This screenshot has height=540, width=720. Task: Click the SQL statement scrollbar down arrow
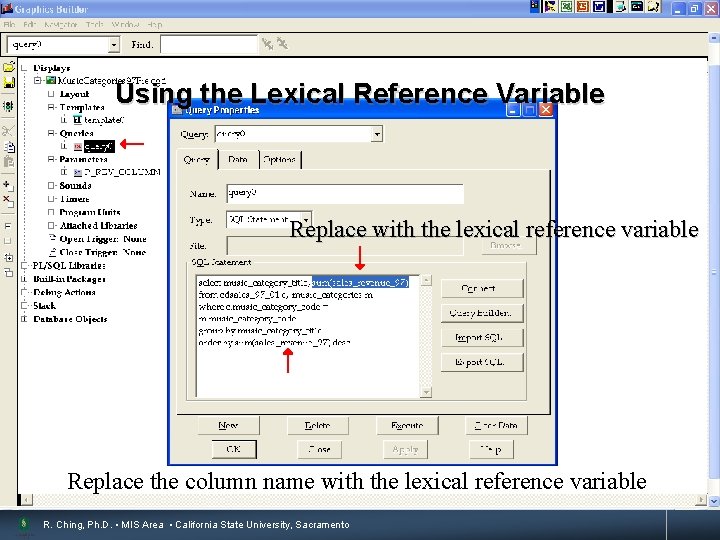(426, 392)
